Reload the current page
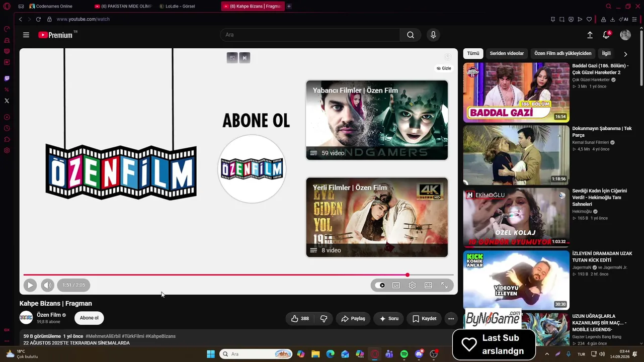The image size is (644, 362). tap(38, 19)
